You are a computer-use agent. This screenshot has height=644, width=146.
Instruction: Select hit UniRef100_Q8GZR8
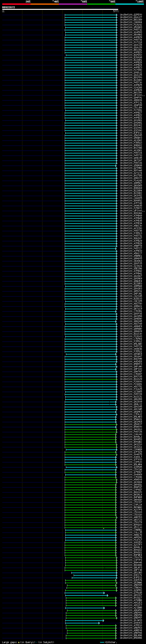(x=131, y=399)
